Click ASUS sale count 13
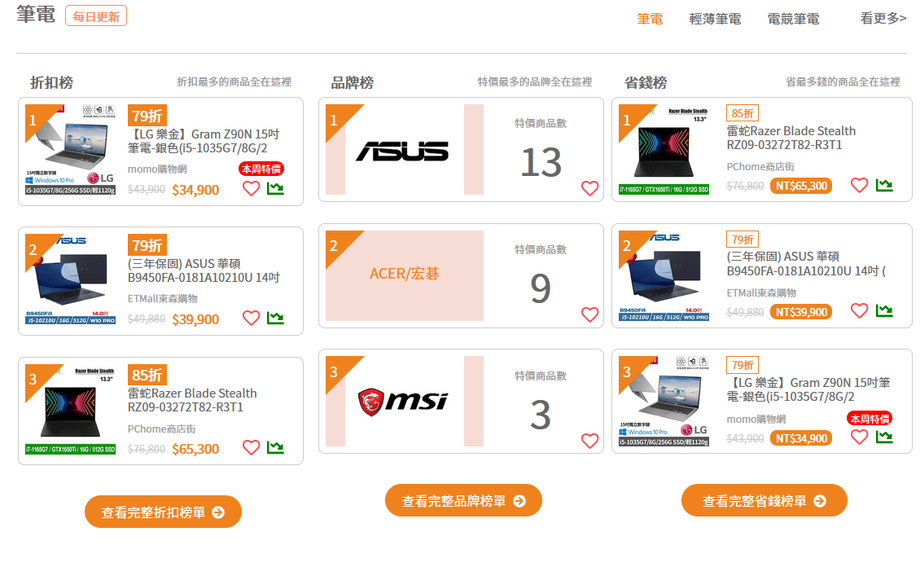This screenshot has width=920, height=567. pyautogui.click(x=541, y=163)
